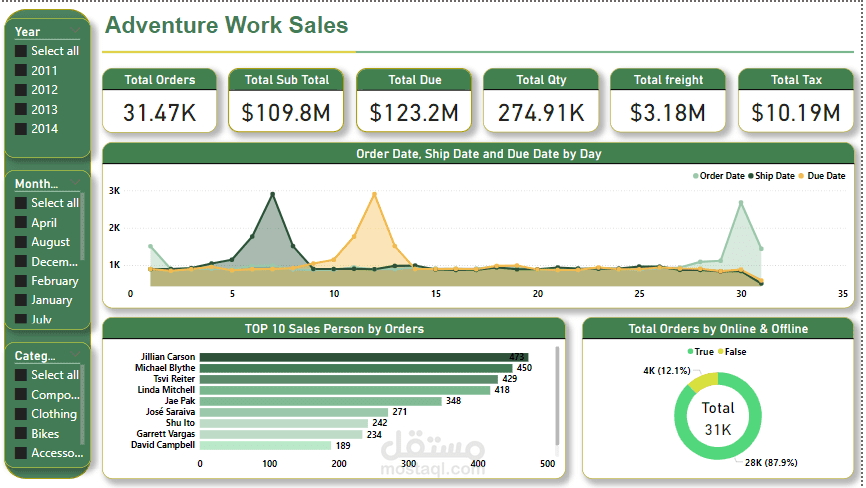Click Jae Pak's bar showing 348
Image resolution: width=866 pixels, height=488 pixels.
(321, 401)
